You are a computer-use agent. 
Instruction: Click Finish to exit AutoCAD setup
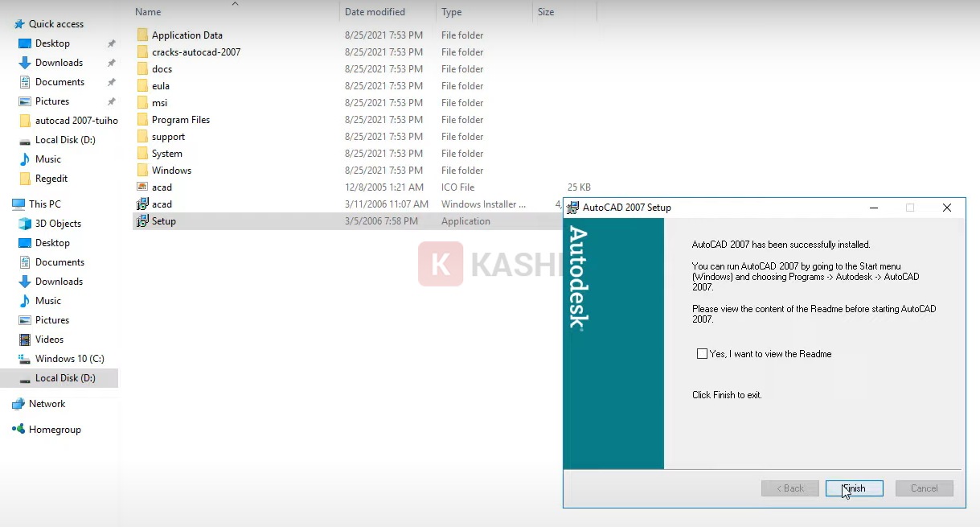click(x=854, y=488)
